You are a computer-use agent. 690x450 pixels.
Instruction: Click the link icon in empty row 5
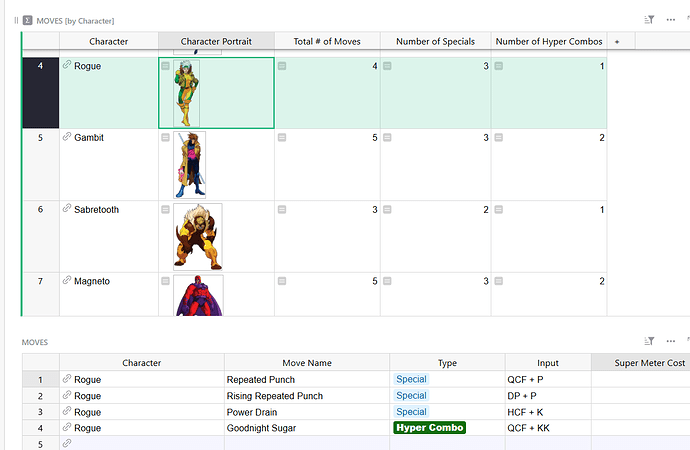point(67,443)
